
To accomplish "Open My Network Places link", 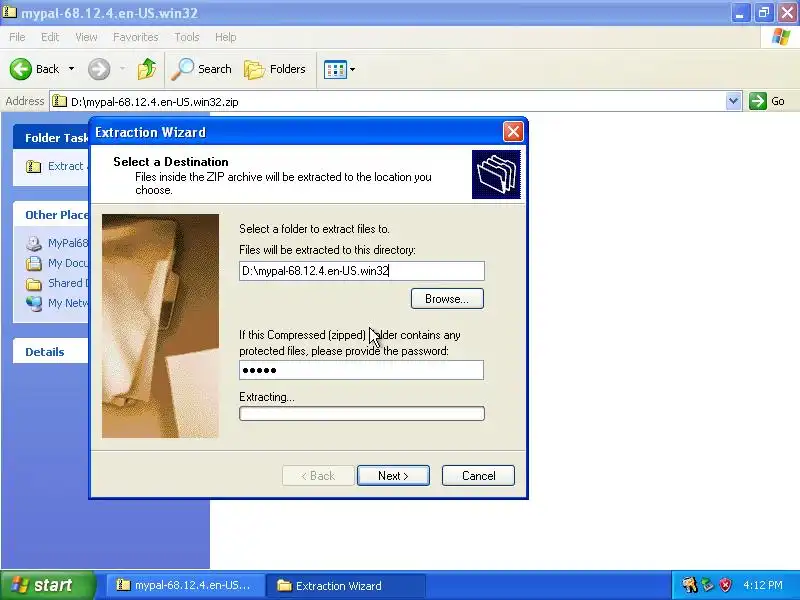I will click(57, 303).
